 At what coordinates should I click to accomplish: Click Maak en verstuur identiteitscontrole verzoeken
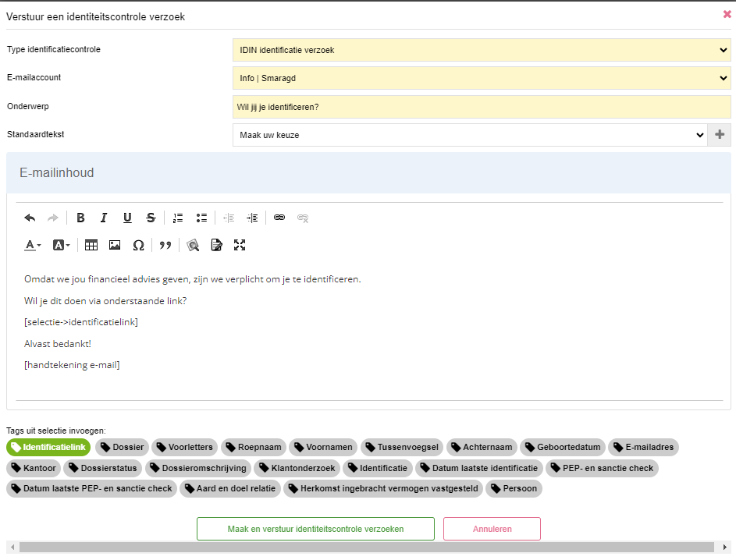pos(315,529)
